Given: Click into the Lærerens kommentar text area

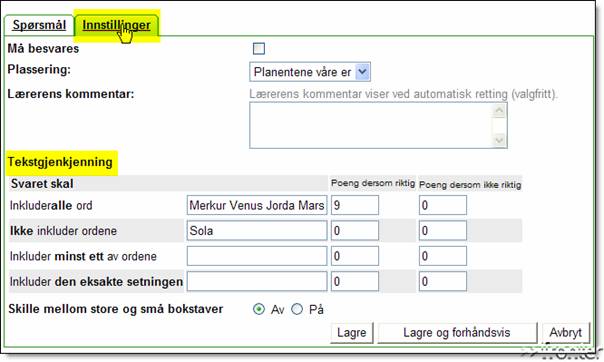Looking at the screenshot, I should click(371, 125).
